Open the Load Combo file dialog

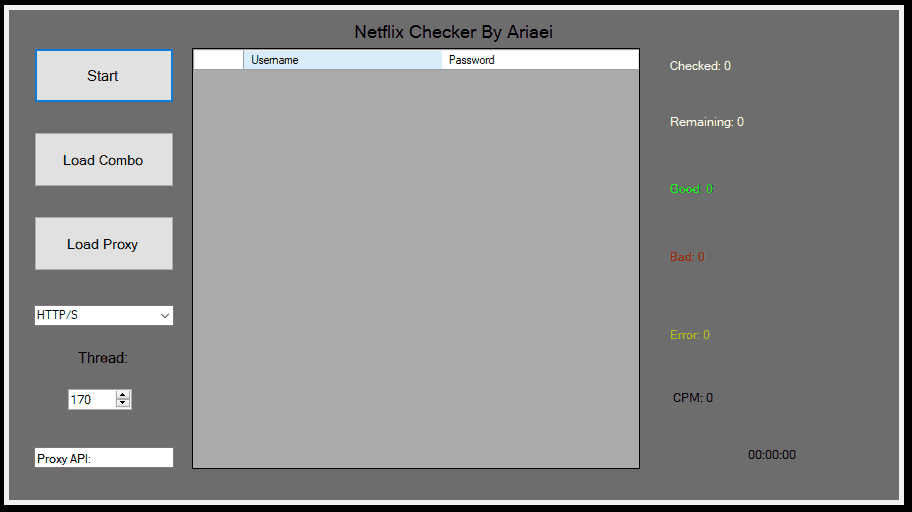(104, 160)
